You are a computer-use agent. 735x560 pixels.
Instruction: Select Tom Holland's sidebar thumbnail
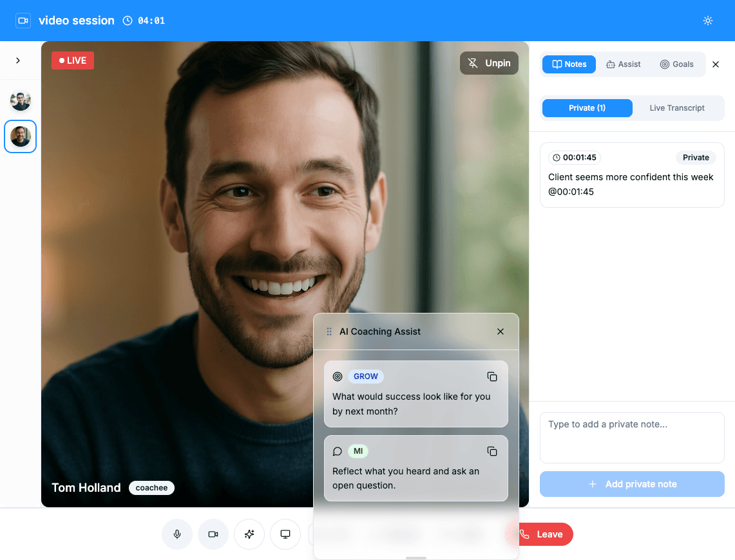(20, 136)
